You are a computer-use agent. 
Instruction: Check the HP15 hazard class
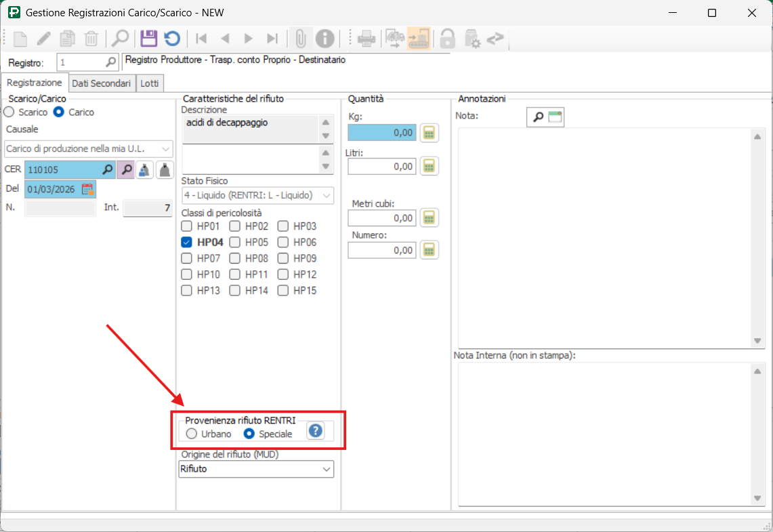click(x=283, y=291)
